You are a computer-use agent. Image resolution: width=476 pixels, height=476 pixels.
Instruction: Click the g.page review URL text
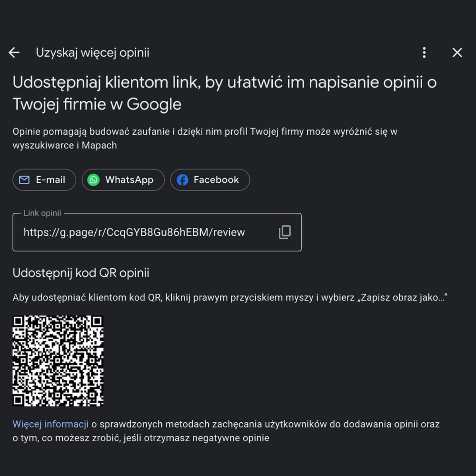click(x=134, y=232)
